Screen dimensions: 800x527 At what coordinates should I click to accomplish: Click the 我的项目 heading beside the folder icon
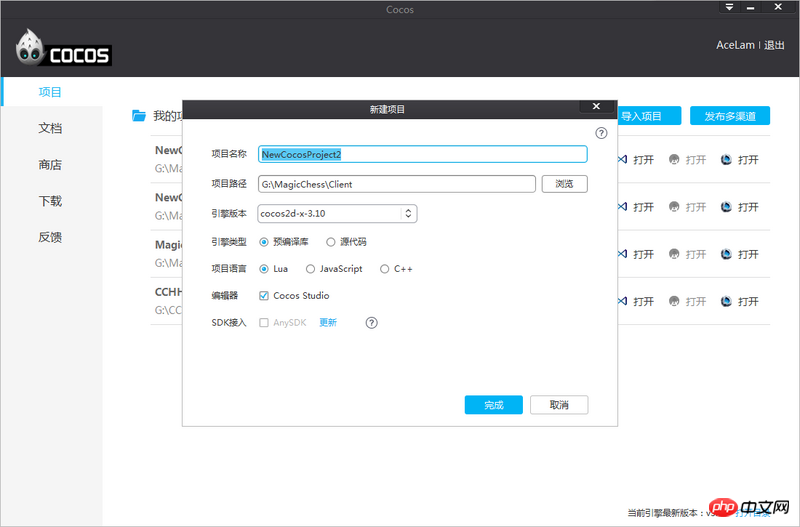coord(168,116)
